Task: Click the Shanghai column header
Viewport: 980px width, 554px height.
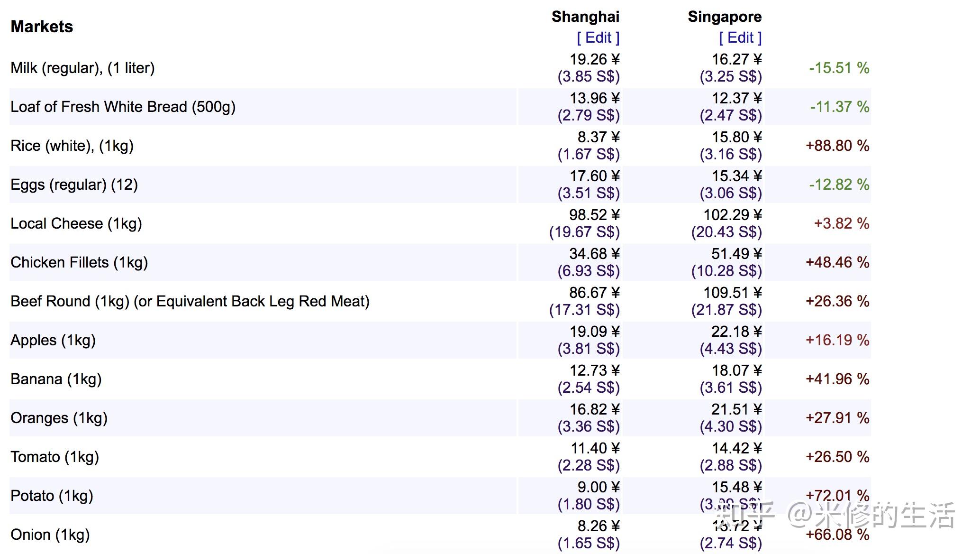Action: tap(585, 17)
